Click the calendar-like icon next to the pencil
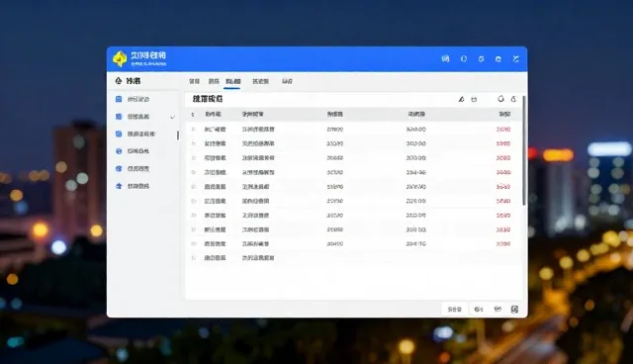This screenshot has height=364, width=633. click(x=474, y=99)
